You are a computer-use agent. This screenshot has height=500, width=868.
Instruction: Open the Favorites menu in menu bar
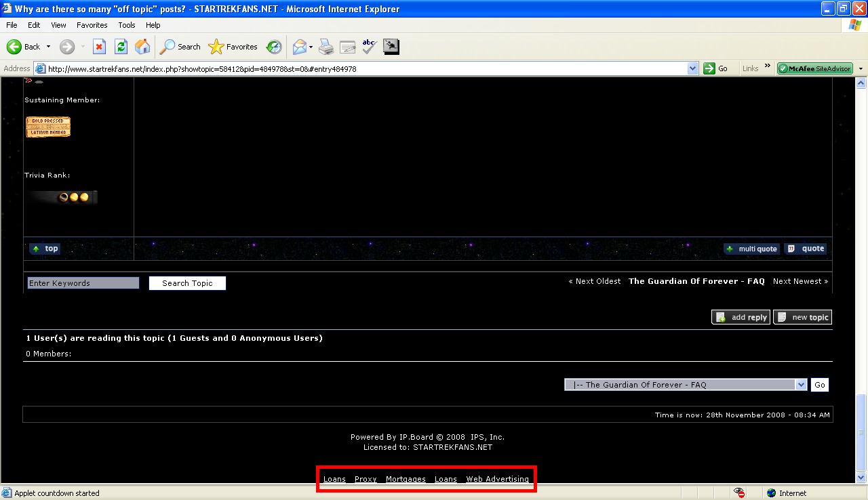pos(92,25)
